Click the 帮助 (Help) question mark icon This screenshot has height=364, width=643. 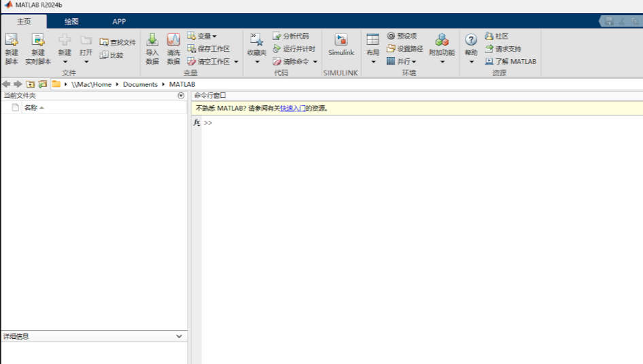[x=471, y=40]
